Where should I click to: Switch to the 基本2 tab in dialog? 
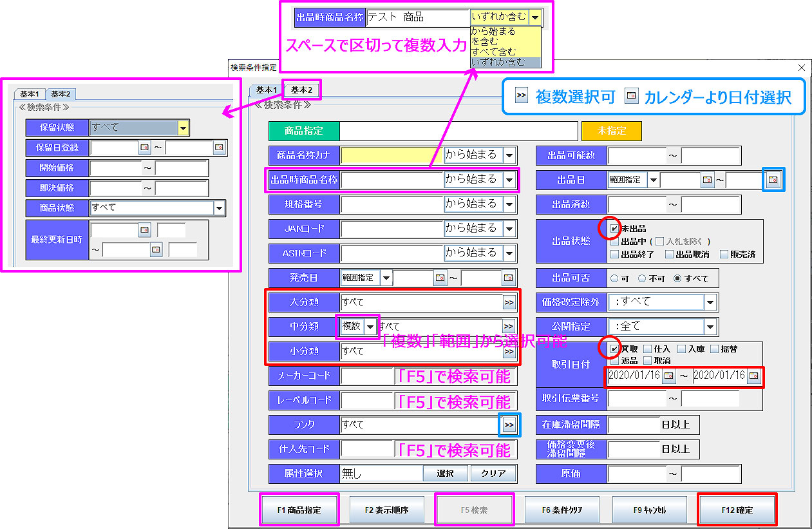tap(301, 90)
